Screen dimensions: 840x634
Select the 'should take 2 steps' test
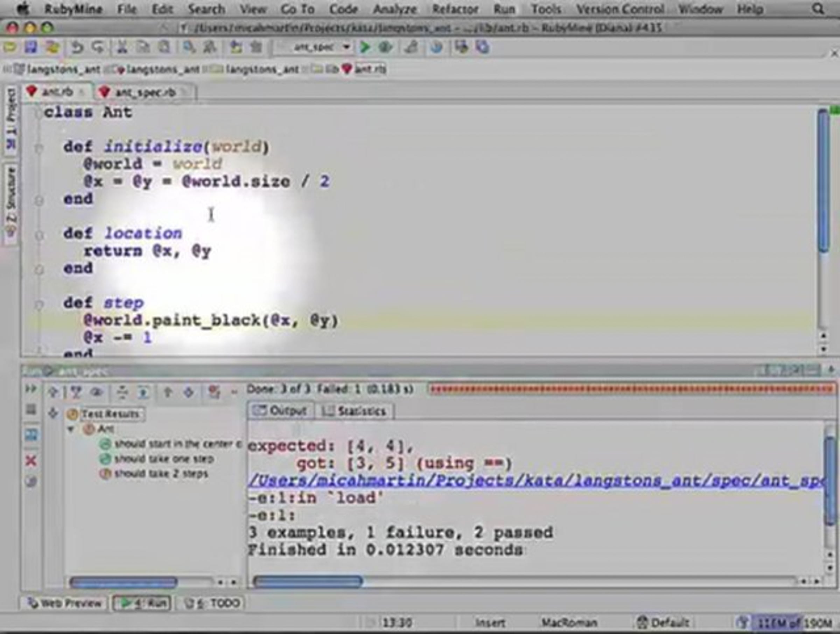[155, 474]
